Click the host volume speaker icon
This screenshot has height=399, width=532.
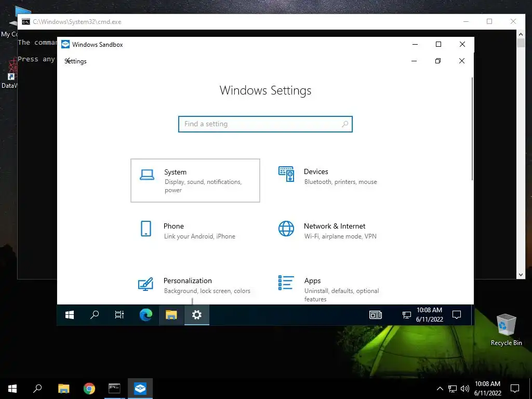coord(465,389)
